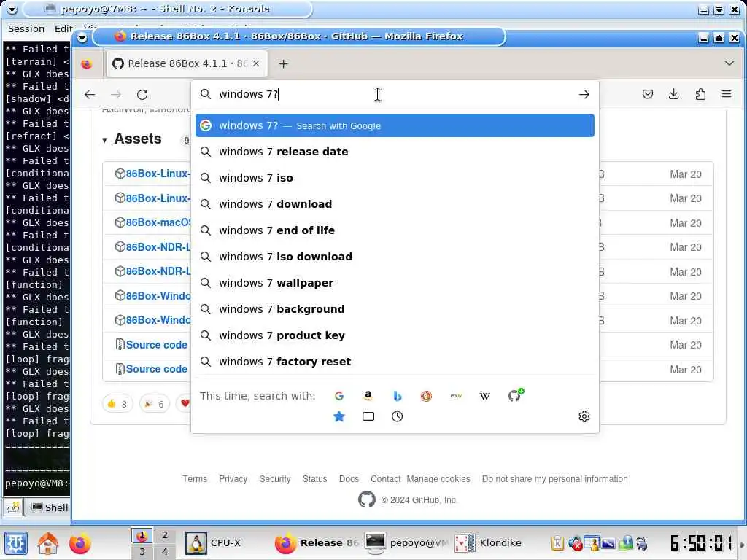Click the Go arrow in the address bar
Viewport: 747px width, 560px height.
pyautogui.click(x=584, y=94)
